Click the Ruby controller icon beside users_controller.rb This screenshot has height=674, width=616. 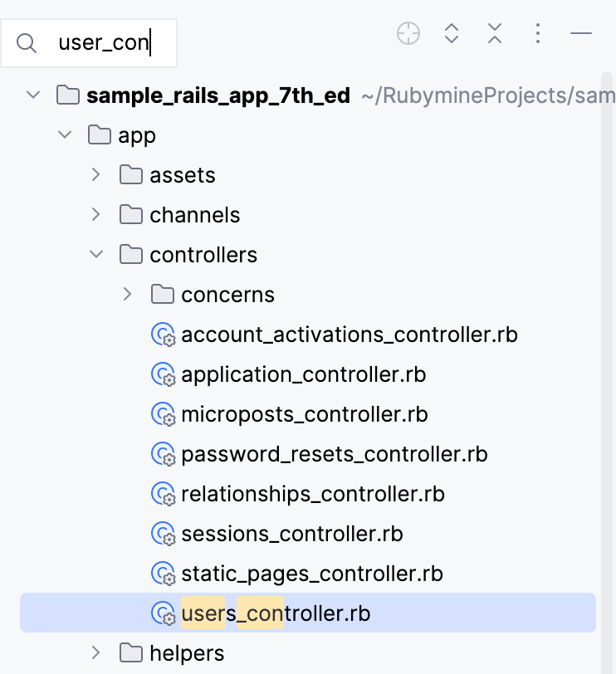tap(164, 613)
